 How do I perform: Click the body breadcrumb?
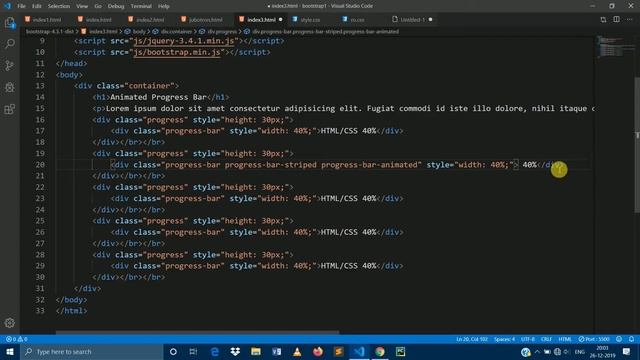[x=139, y=31]
